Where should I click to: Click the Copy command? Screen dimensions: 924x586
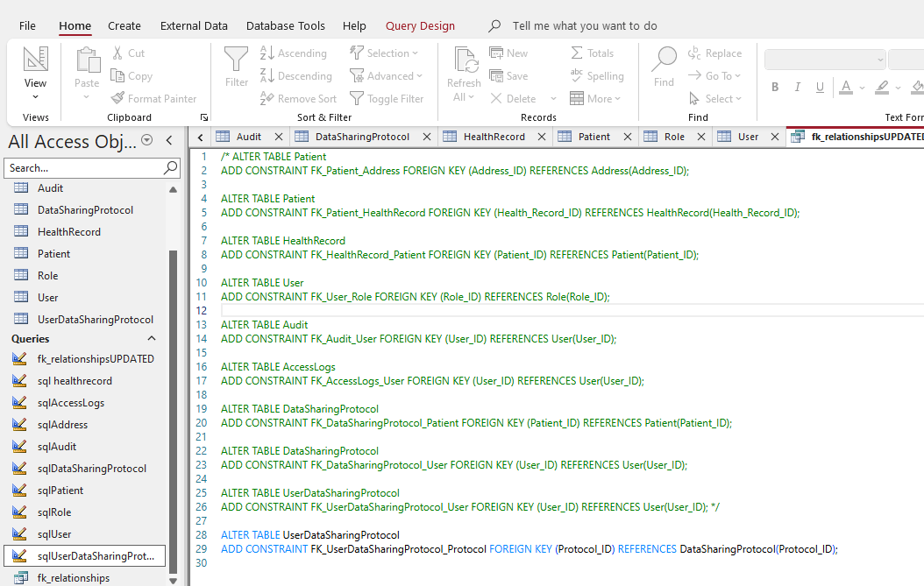coord(131,76)
